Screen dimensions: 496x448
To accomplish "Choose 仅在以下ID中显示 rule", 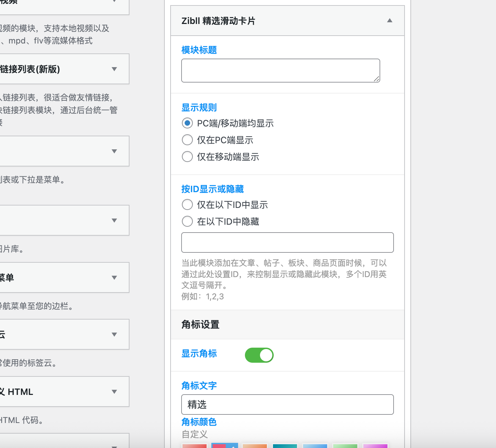I will 187,204.
